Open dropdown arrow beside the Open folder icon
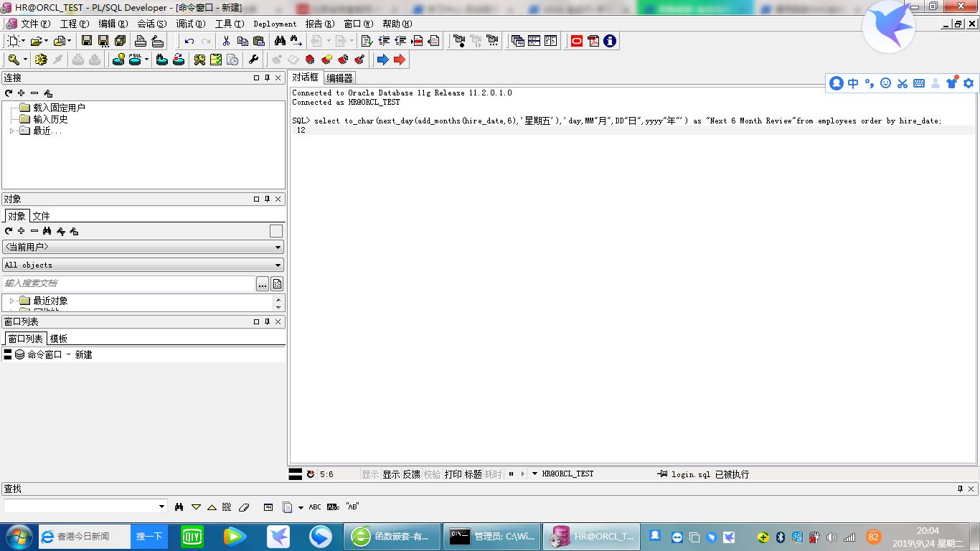The height and width of the screenshot is (551, 980). pos(47,41)
